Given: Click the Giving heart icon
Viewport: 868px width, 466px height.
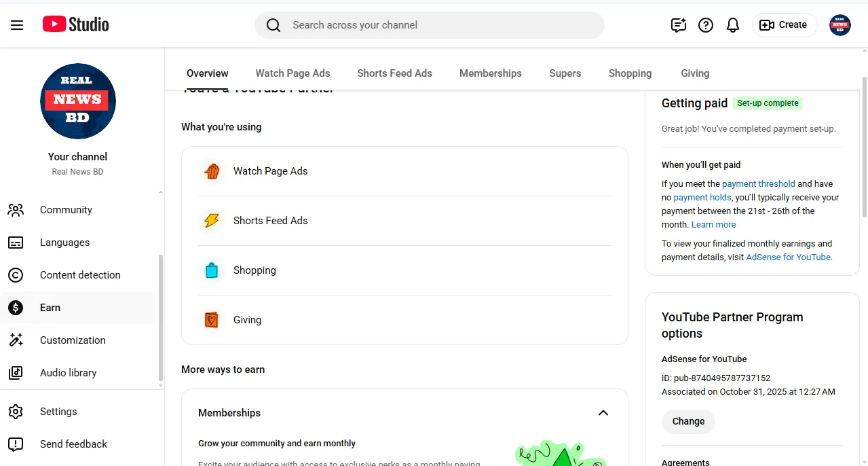Looking at the screenshot, I should click(212, 320).
